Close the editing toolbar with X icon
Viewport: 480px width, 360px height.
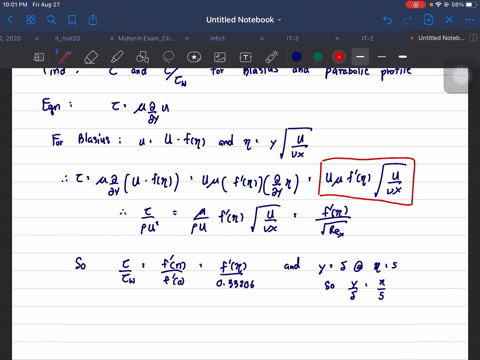449,20
